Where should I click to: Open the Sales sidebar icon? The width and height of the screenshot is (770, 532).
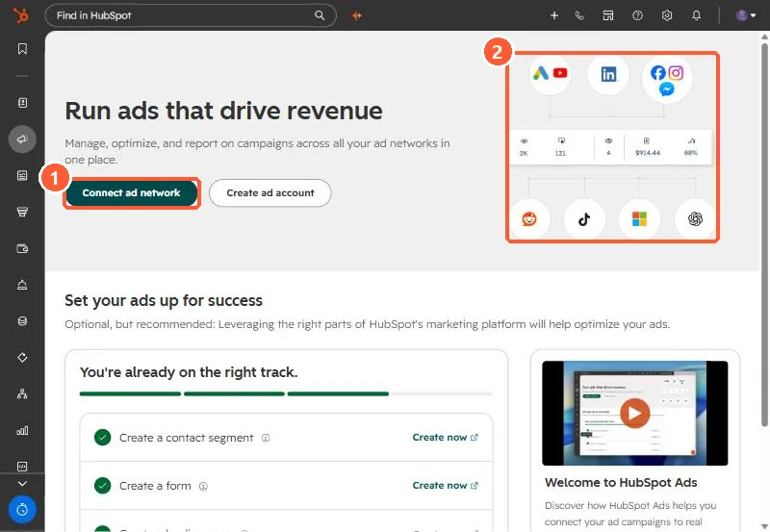tap(22, 212)
